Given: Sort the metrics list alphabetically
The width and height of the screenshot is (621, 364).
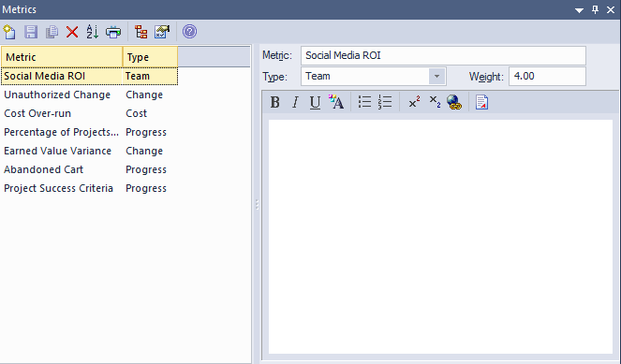Looking at the screenshot, I should point(93,32).
